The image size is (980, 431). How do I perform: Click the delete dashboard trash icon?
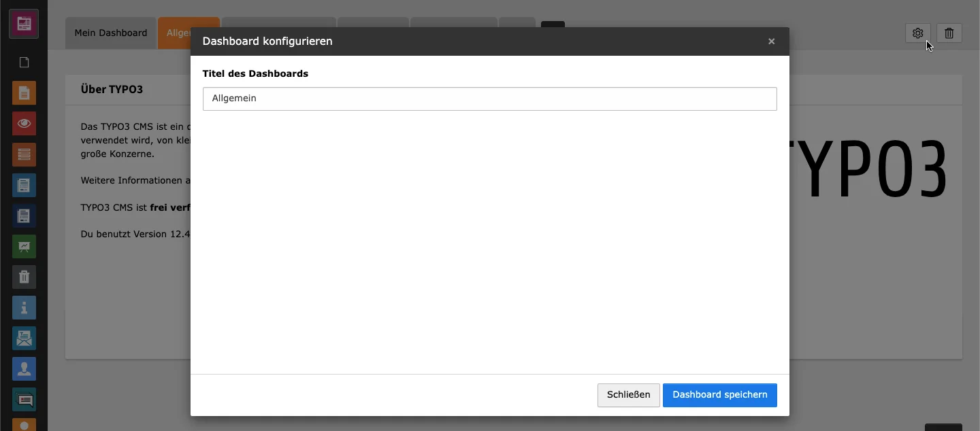click(x=949, y=33)
